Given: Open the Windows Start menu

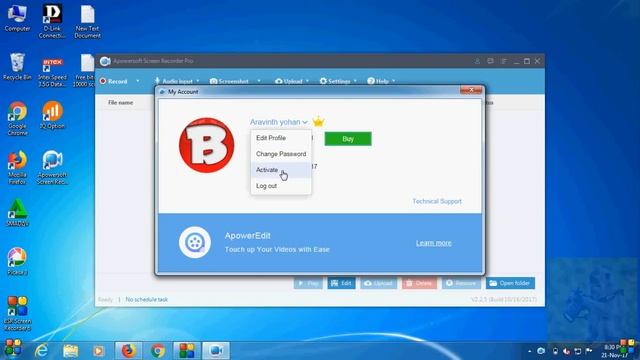Looking at the screenshot, I should pos(13,350).
